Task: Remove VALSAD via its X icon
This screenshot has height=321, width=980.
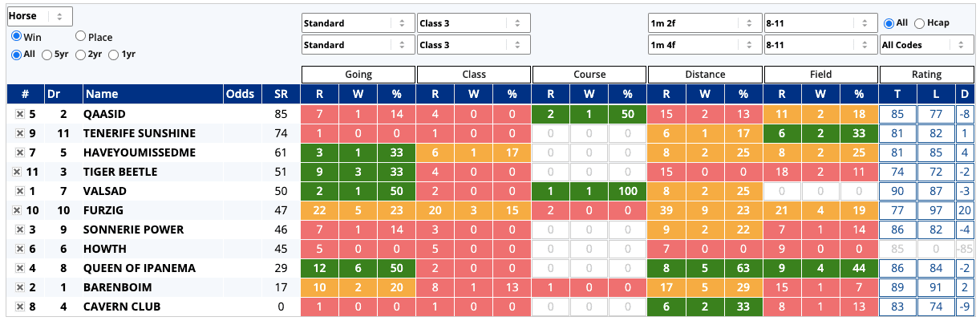Action: [x=19, y=191]
